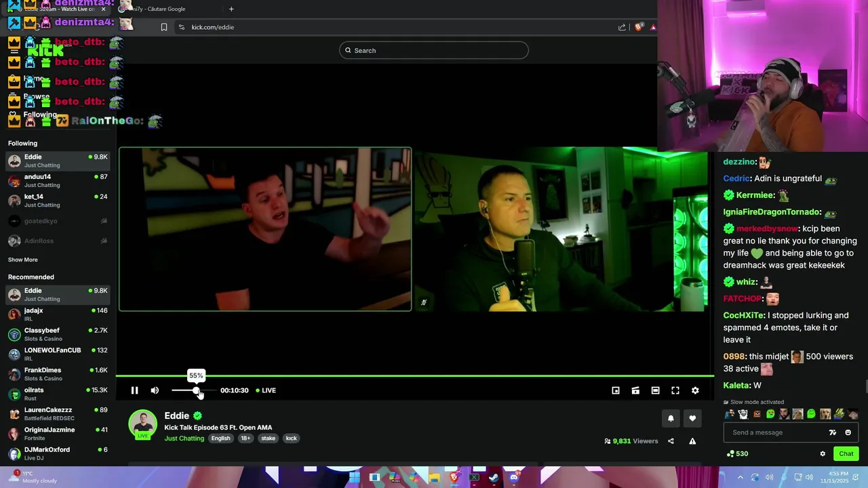Adjust the player volume slider
This screenshot has width=868, height=488.
click(193, 390)
